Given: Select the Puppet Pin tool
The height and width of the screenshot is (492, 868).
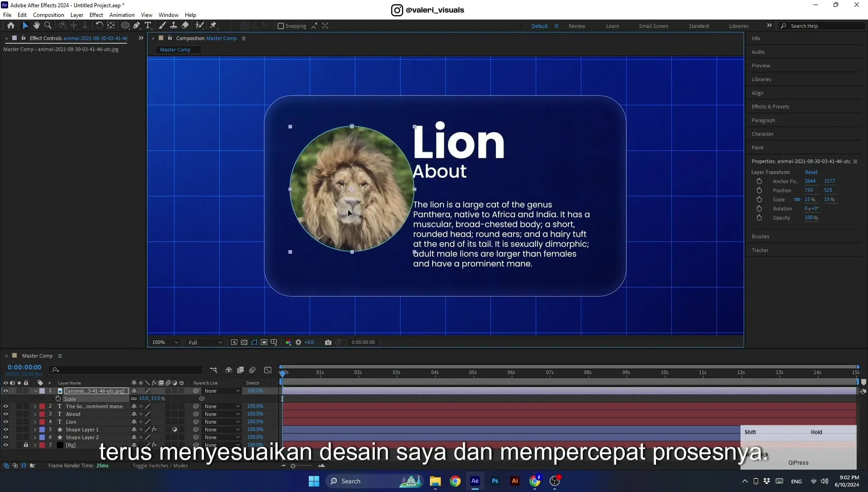Looking at the screenshot, I should 213,26.
